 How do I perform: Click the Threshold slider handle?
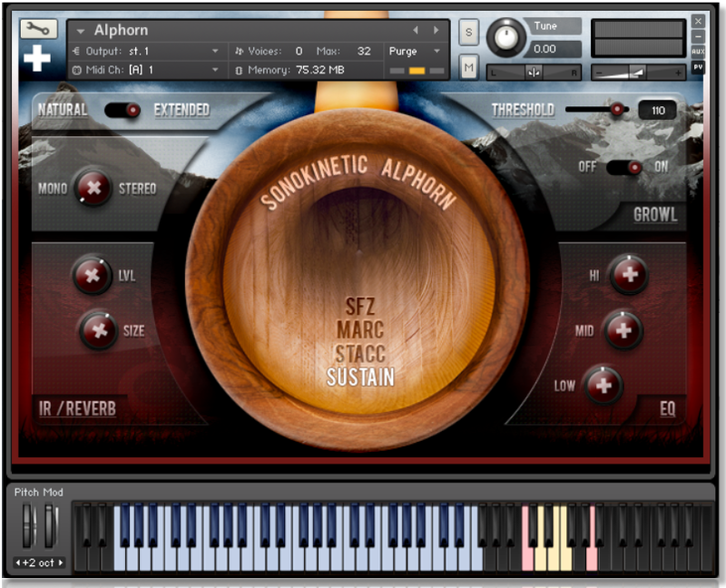click(617, 109)
